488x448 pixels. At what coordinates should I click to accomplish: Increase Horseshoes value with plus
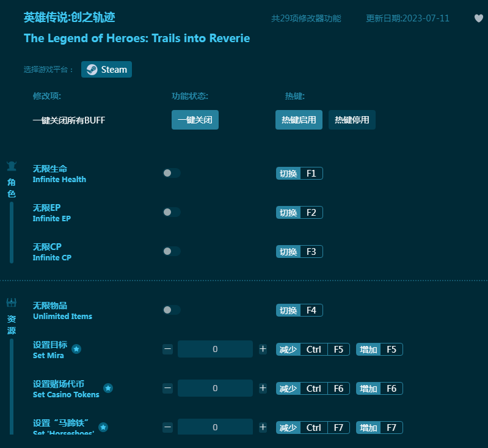tap(263, 427)
